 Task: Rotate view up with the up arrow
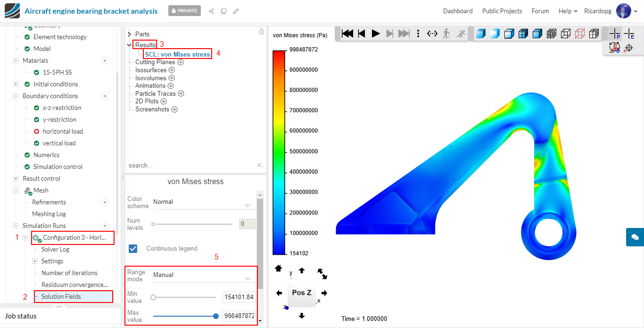click(x=302, y=270)
